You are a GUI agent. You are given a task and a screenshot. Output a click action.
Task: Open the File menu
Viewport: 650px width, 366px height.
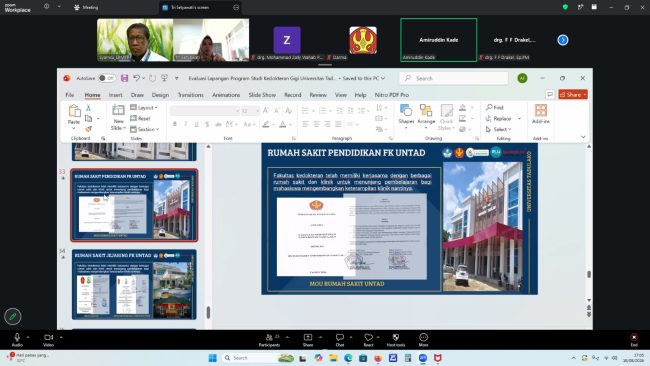(70, 95)
